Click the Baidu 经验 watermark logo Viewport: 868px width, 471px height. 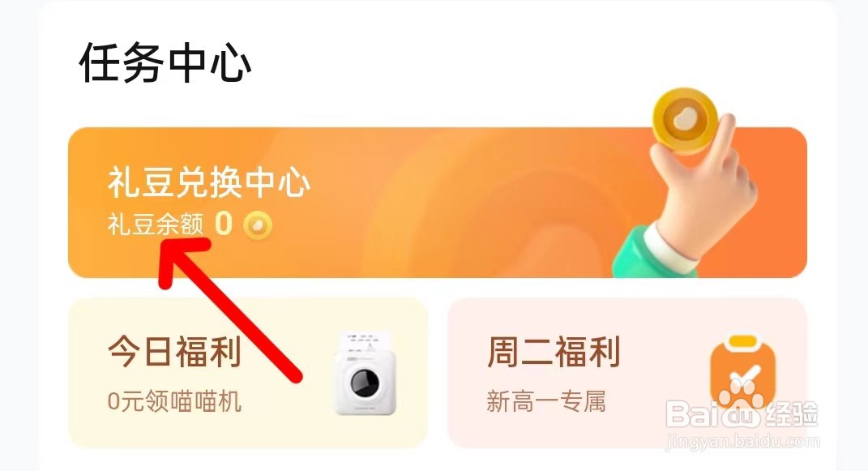[742, 413]
